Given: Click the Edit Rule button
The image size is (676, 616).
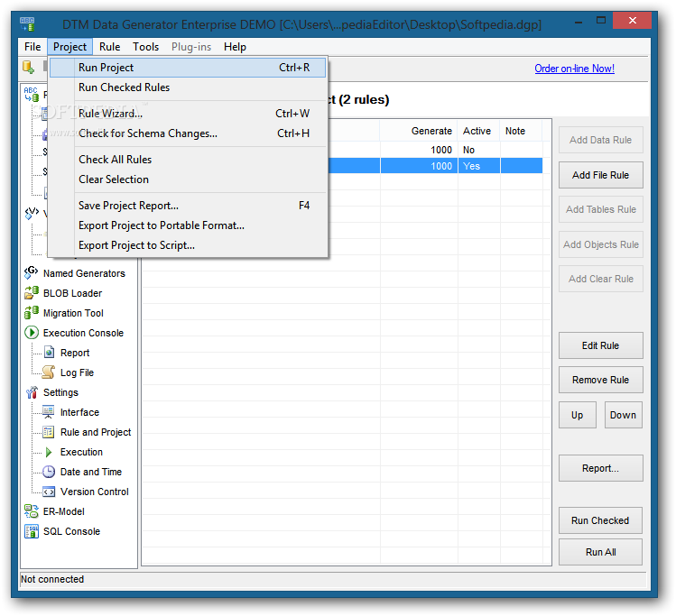Looking at the screenshot, I should tap(600, 345).
